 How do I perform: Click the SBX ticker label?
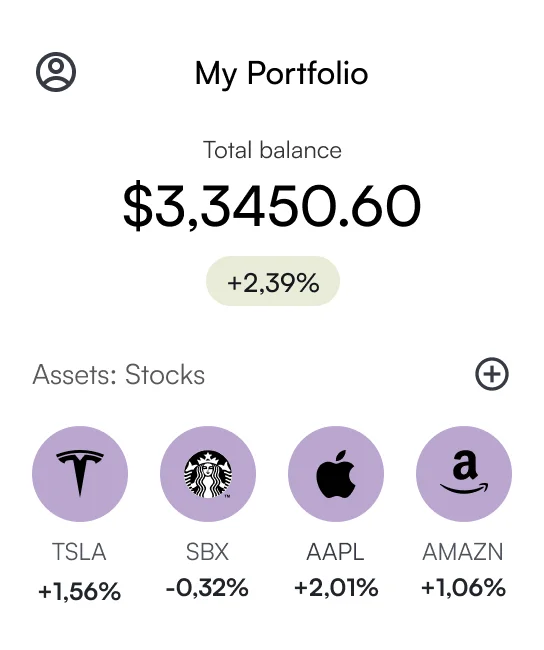[207, 552]
